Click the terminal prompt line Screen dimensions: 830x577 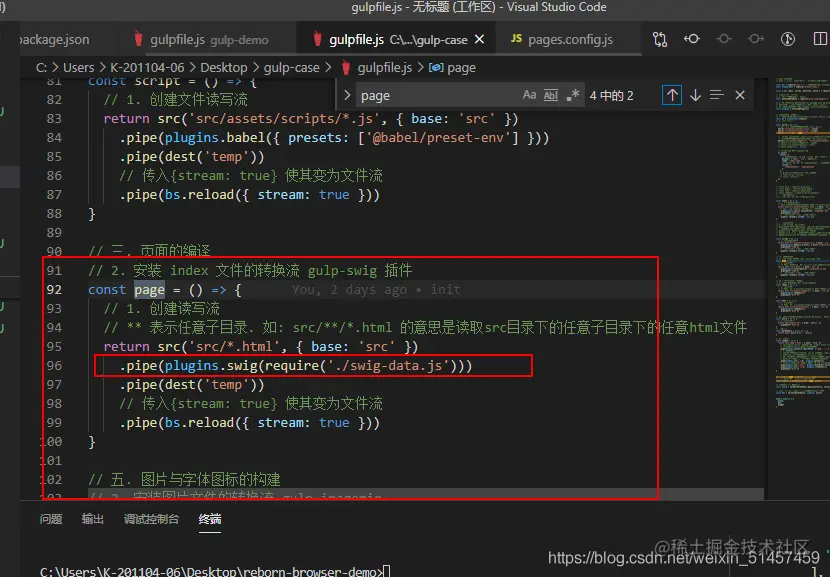click(214, 572)
